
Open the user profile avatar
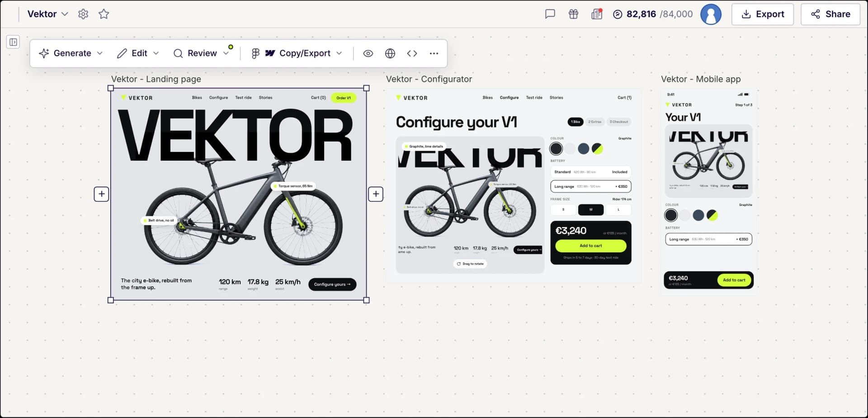[x=711, y=14]
